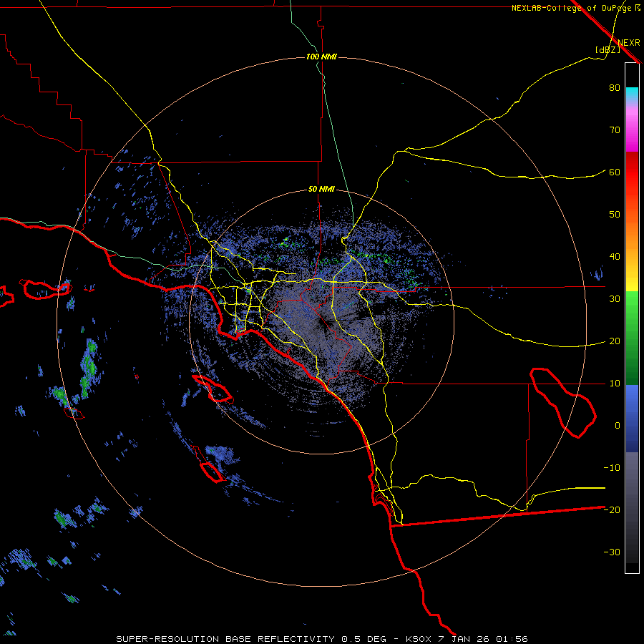Click the "[dBZ]" unit label above the scale
This screenshot has height=644, width=644.
click(608, 49)
